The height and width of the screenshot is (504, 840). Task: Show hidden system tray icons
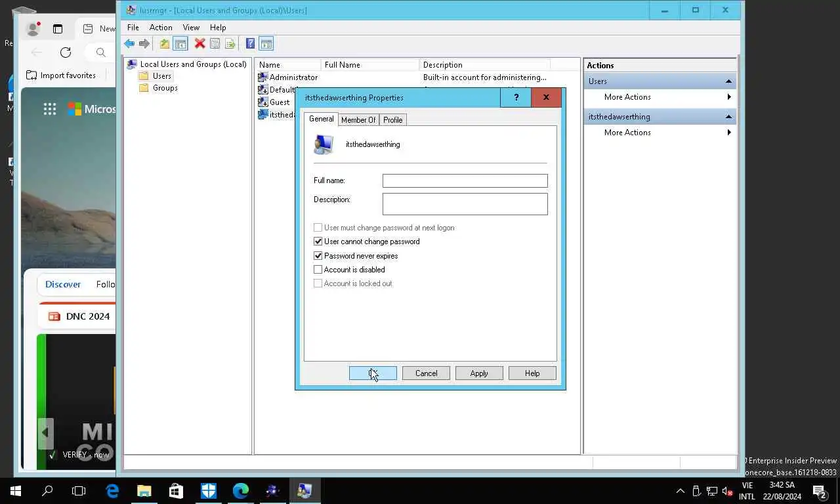[680, 491]
